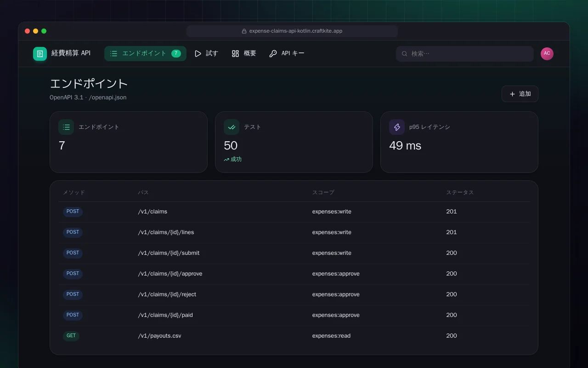The image size is (588, 368).
Task: Click the expenses:read scope cell
Action: tap(331, 336)
